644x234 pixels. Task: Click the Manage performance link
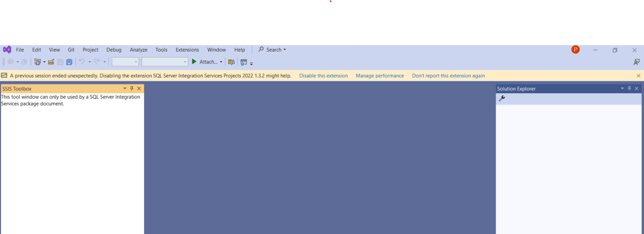tap(380, 76)
